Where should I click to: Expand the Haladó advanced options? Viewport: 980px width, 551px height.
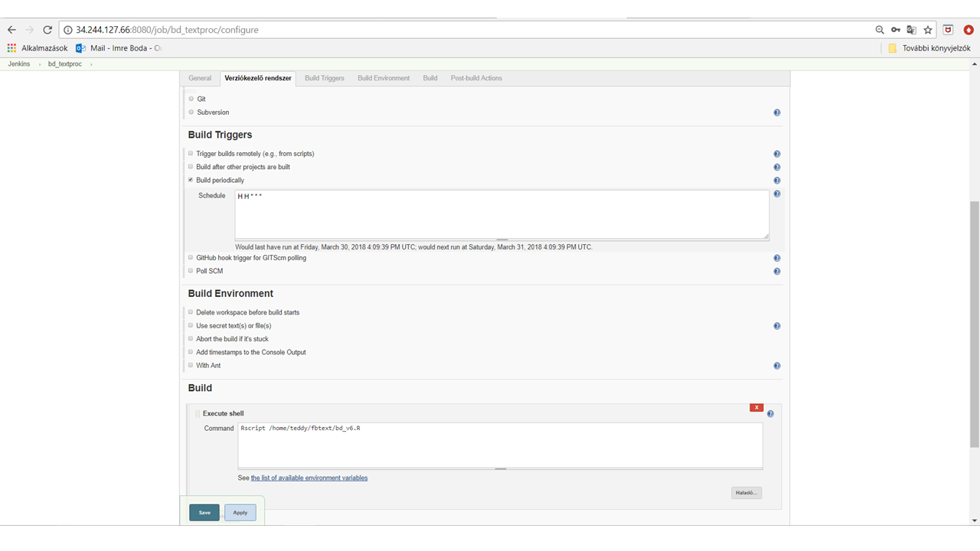point(746,493)
